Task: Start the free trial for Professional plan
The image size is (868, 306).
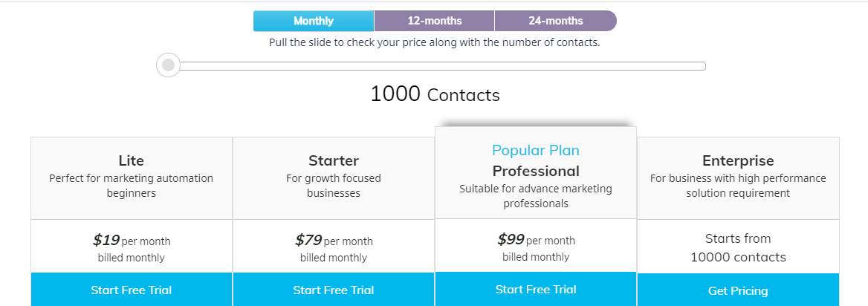Action: [x=536, y=289]
